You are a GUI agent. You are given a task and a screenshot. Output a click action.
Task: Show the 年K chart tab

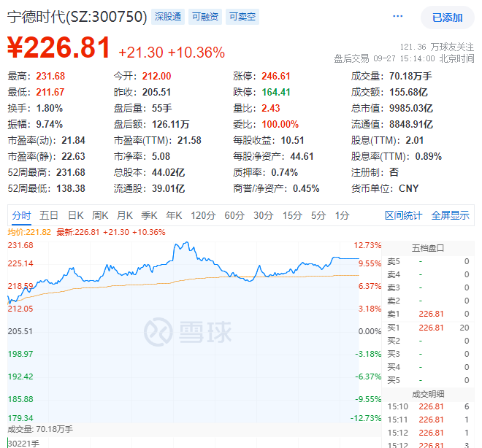click(x=174, y=215)
